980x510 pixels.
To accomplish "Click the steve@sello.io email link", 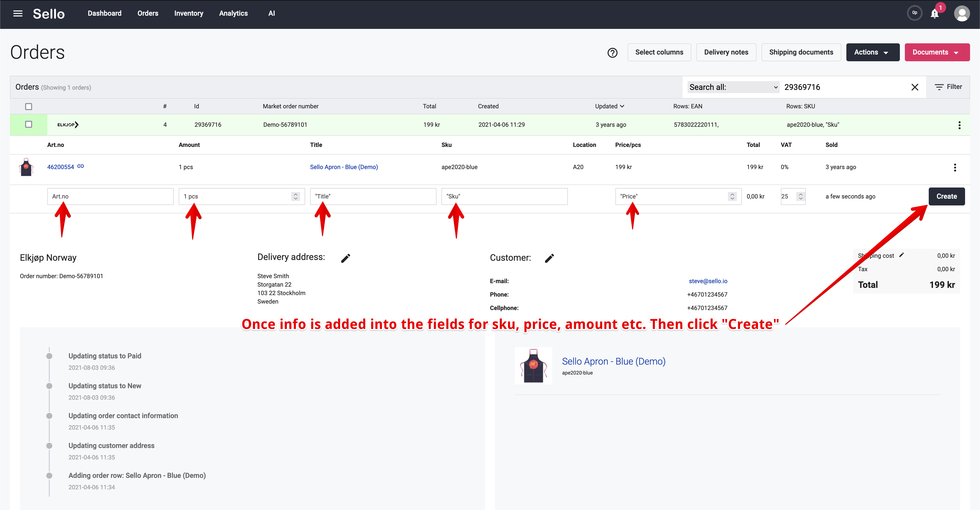I will point(708,281).
